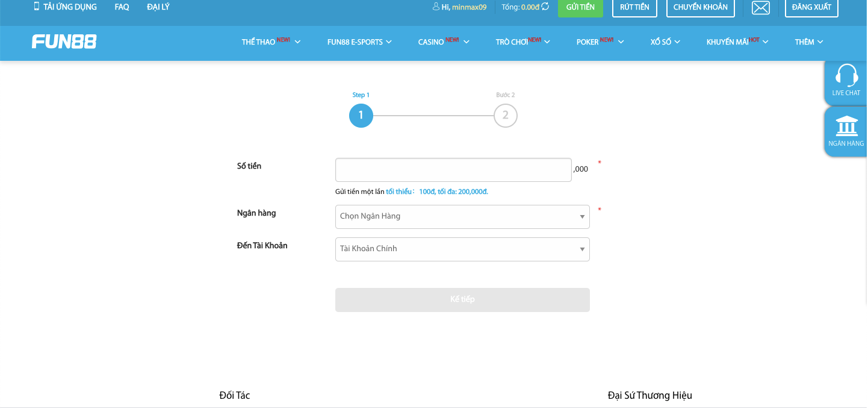
Task: Click the Đại Sứ Thương Hiệu heading
Action: 650,396
